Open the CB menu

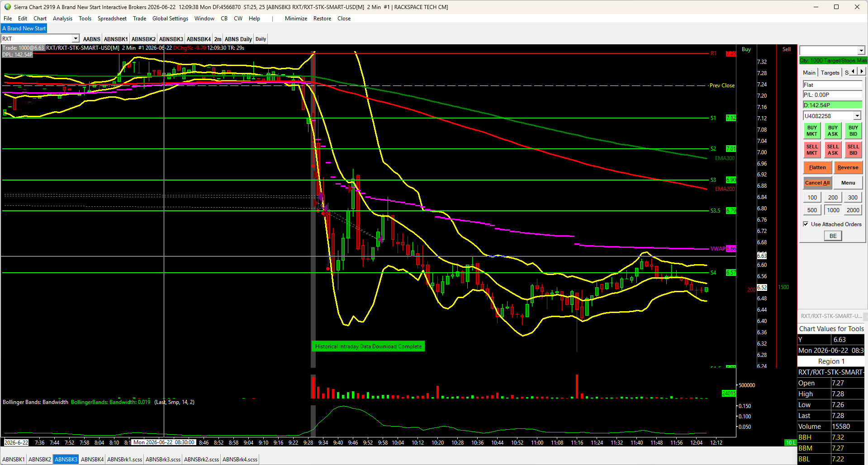click(x=224, y=19)
